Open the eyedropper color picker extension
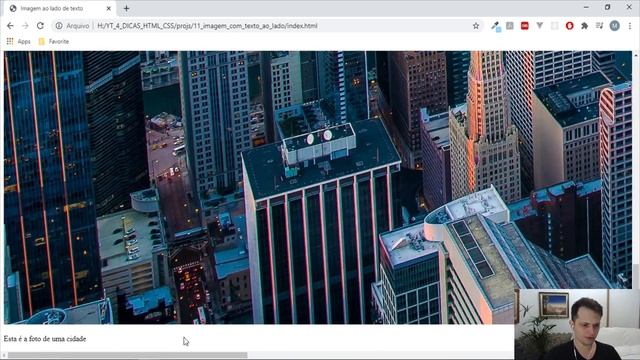The image size is (640, 360). (x=496, y=26)
